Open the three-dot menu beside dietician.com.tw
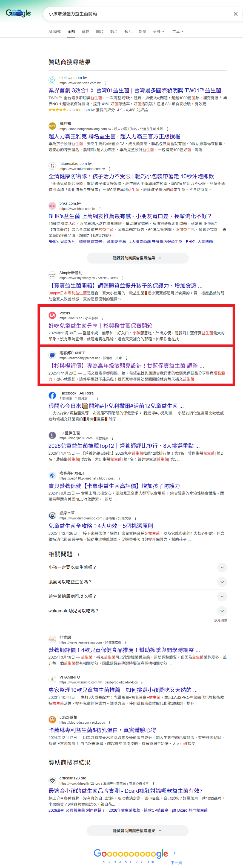Screen dimensions: 243x868 coord(105,83)
